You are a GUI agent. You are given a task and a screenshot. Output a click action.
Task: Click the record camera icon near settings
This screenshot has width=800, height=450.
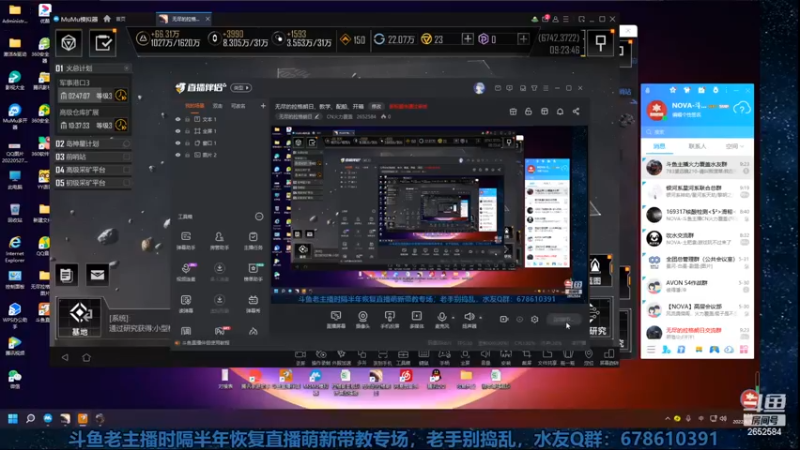tap(504, 319)
